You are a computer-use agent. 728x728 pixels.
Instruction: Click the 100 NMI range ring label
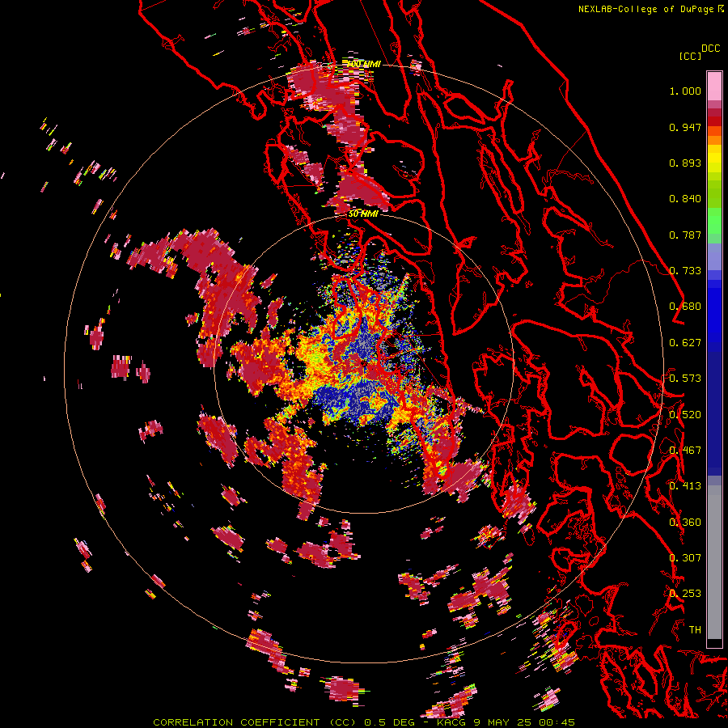click(363, 64)
